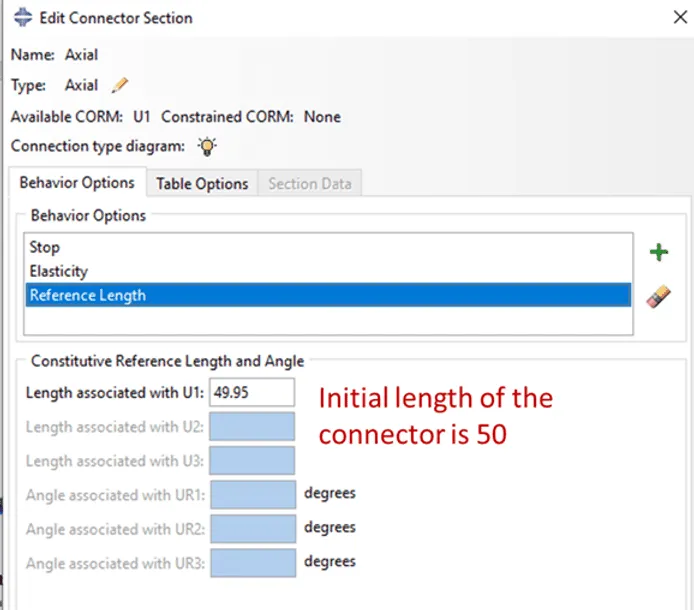694x610 pixels.
Task: Select the Elasticity behavior in the list
Action: coord(328,271)
